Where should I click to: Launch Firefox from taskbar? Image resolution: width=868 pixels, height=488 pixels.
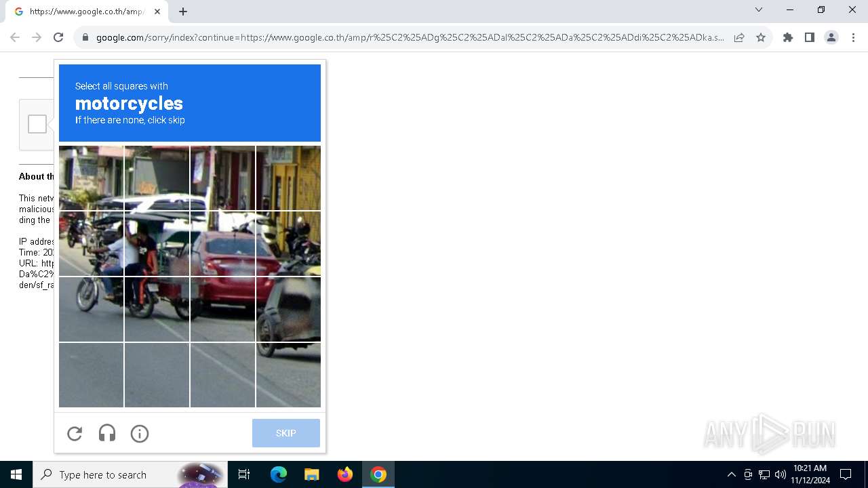coord(345,474)
